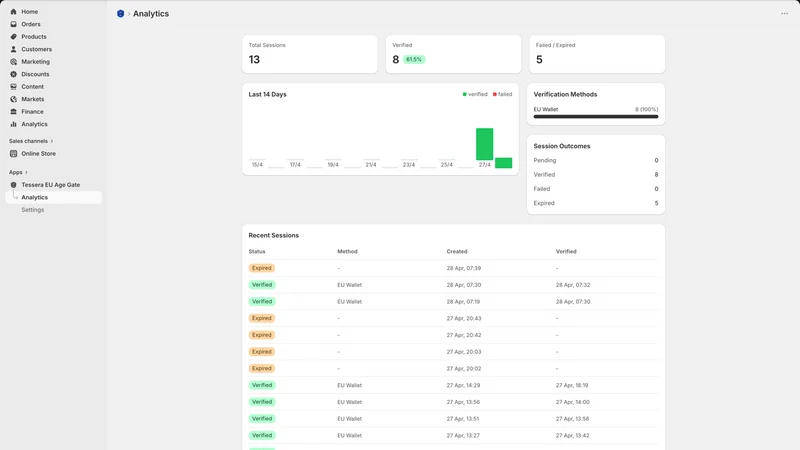Screen dimensions: 800x450
Task: Click Expired badge for 28 Apr, 07:39 session
Action: pyautogui.click(x=262, y=268)
